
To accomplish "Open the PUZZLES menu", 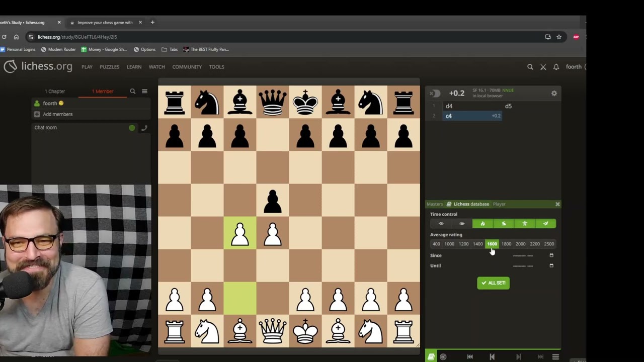I will (x=109, y=67).
